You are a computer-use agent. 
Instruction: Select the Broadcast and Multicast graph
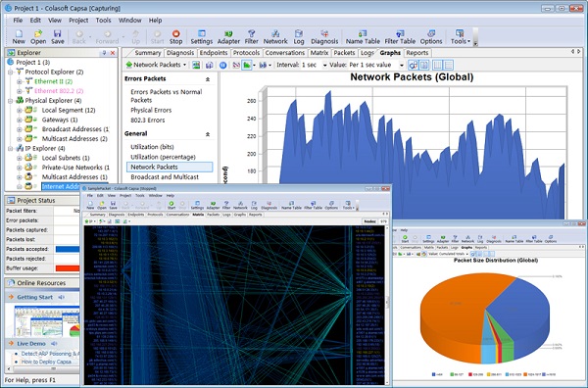click(x=165, y=177)
